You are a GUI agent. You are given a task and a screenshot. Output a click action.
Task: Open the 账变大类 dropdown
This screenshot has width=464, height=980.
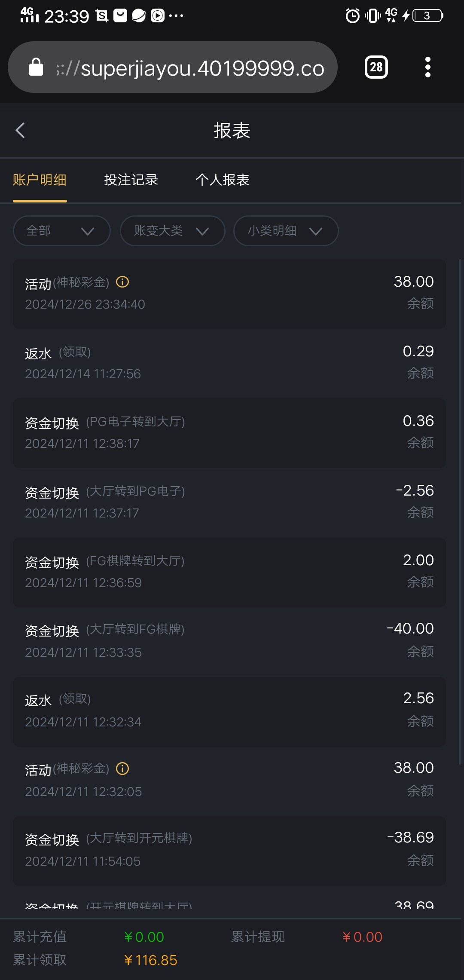pos(172,231)
